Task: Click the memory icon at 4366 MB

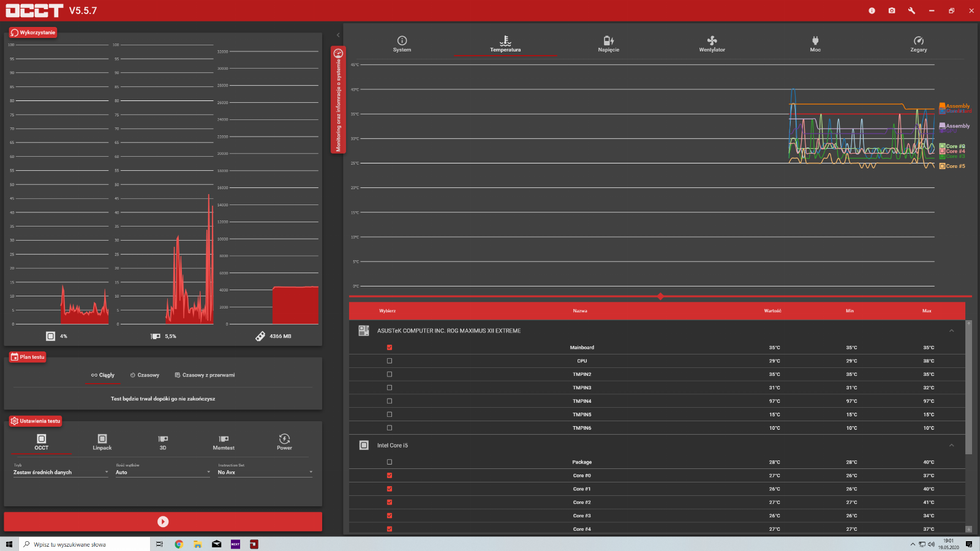Action: tap(260, 336)
